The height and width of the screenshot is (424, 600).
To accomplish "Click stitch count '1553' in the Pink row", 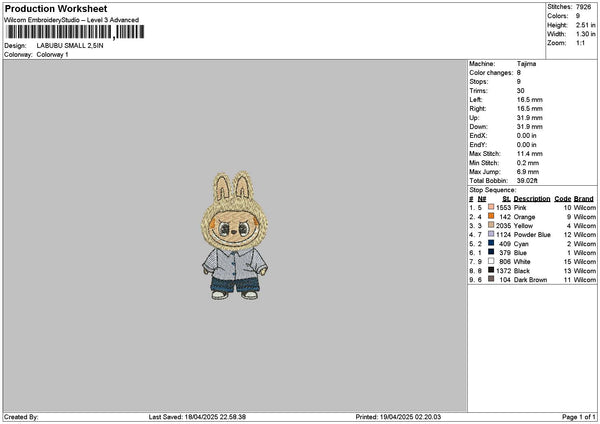I will pyautogui.click(x=503, y=208).
